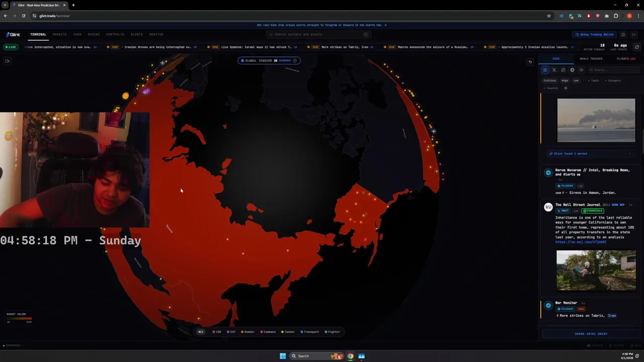The height and width of the screenshot is (362, 644).
Task: Open the smoking ship image thumbnail
Action: point(596,120)
